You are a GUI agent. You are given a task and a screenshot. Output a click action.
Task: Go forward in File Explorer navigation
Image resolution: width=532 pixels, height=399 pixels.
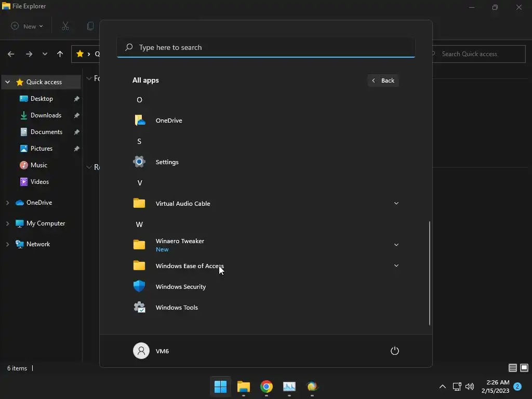(x=29, y=54)
